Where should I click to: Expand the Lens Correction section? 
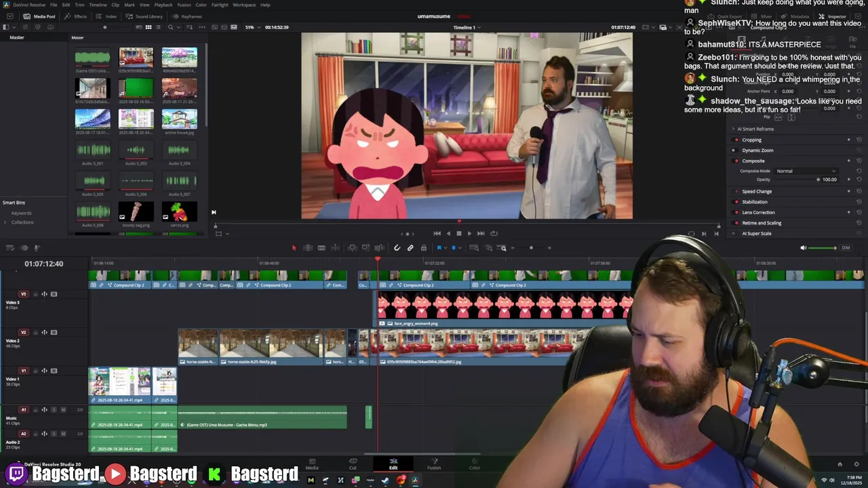coord(758,212)
